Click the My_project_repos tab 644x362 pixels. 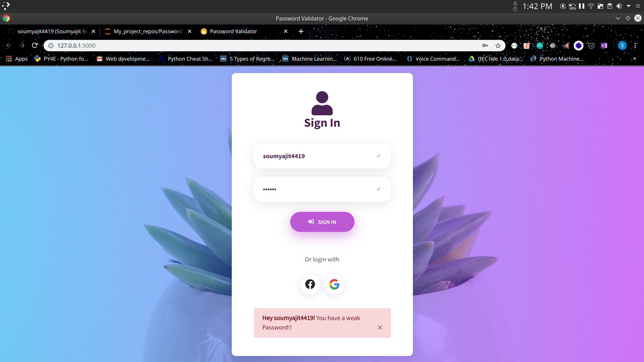tap(148, 31)
